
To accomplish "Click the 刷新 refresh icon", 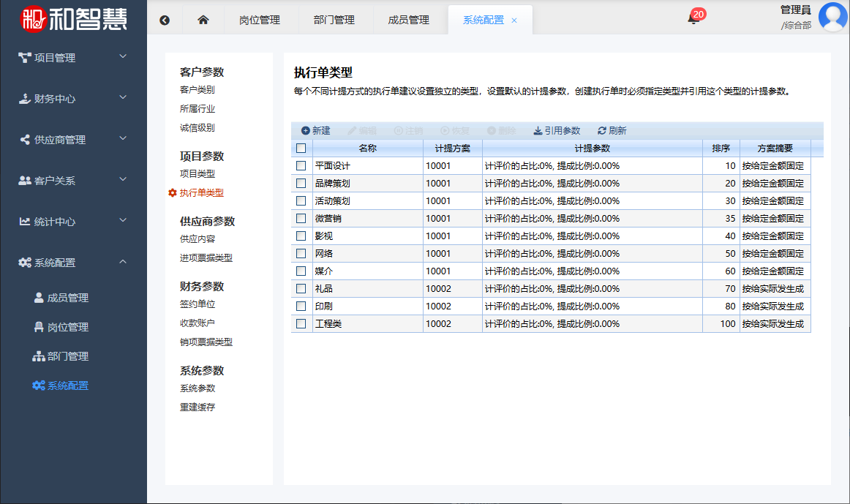I will tap(602, 131).
